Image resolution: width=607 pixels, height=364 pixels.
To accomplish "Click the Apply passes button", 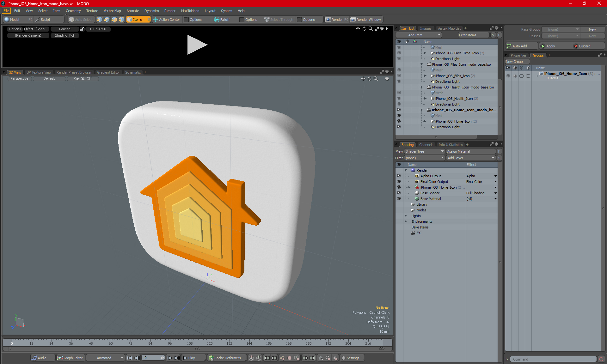I will pyautogui.click(x=555, y=46).
